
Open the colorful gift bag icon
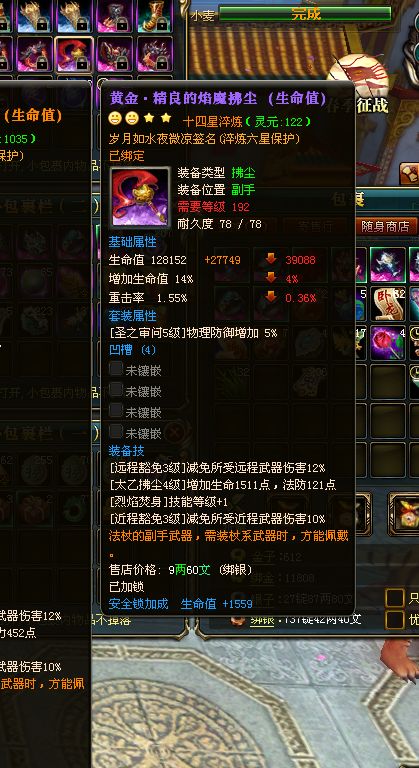[x=404, y=513]
